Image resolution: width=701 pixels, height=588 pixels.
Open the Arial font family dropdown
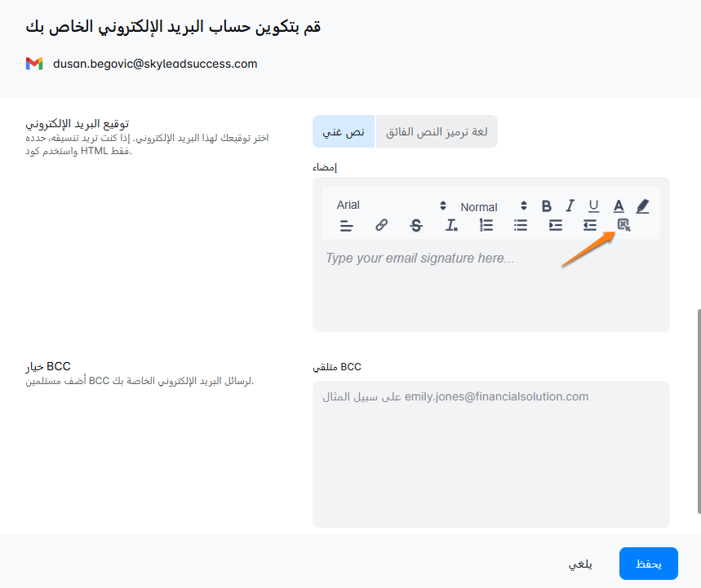coord(391,205)
